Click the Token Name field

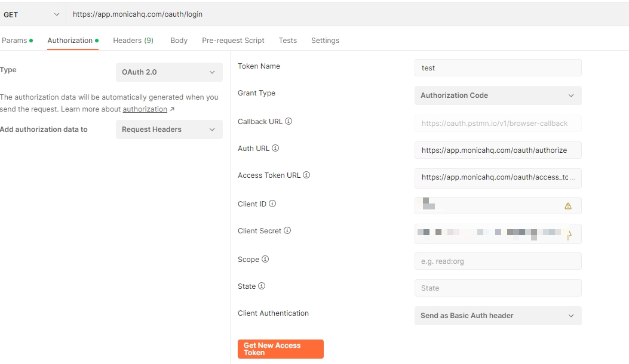tap(498, 68)
